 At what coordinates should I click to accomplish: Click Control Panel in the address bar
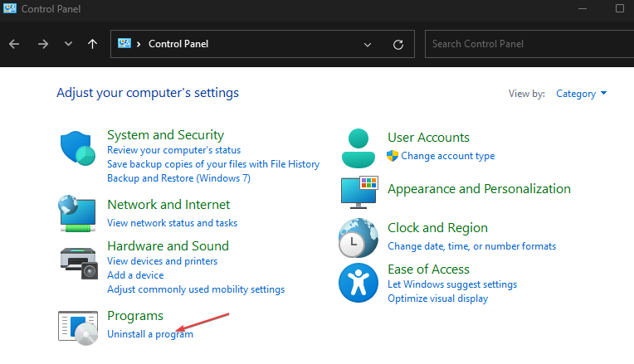[x=178, y=44]
